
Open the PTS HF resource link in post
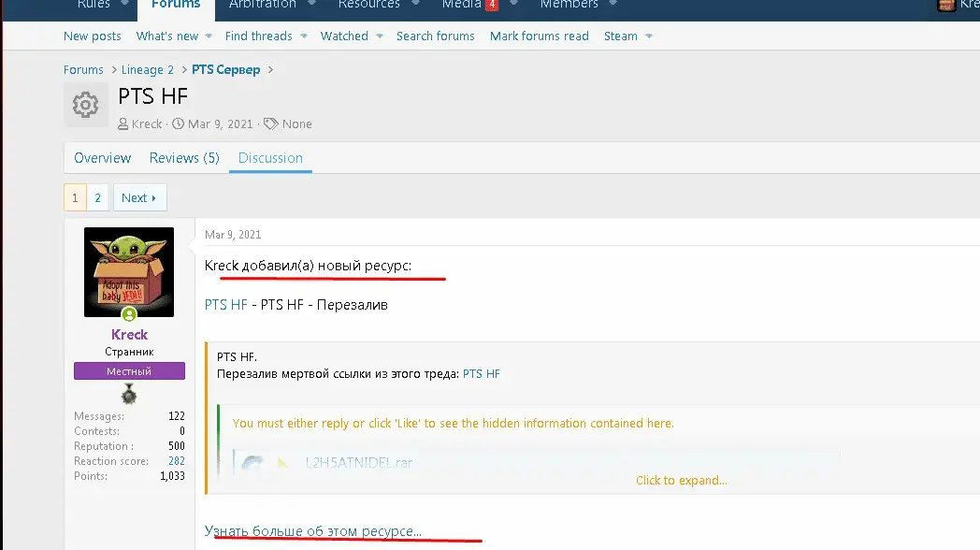(x=226, y=305)
